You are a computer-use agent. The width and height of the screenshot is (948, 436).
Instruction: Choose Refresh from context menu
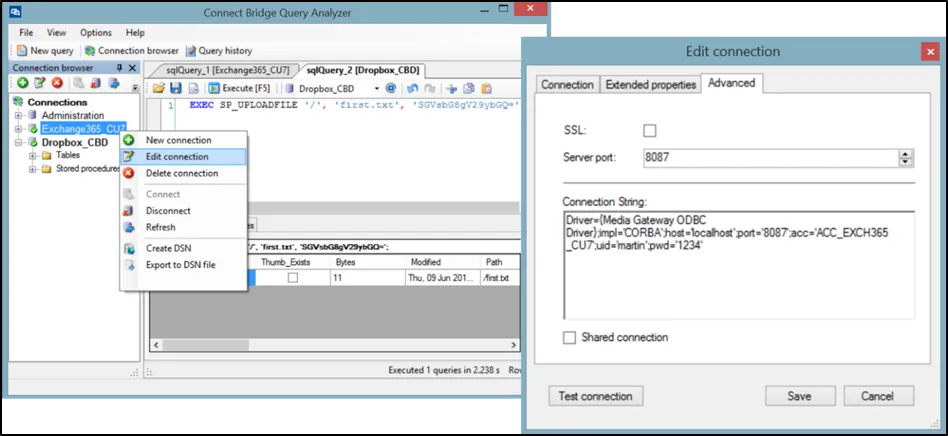point(183,227)
